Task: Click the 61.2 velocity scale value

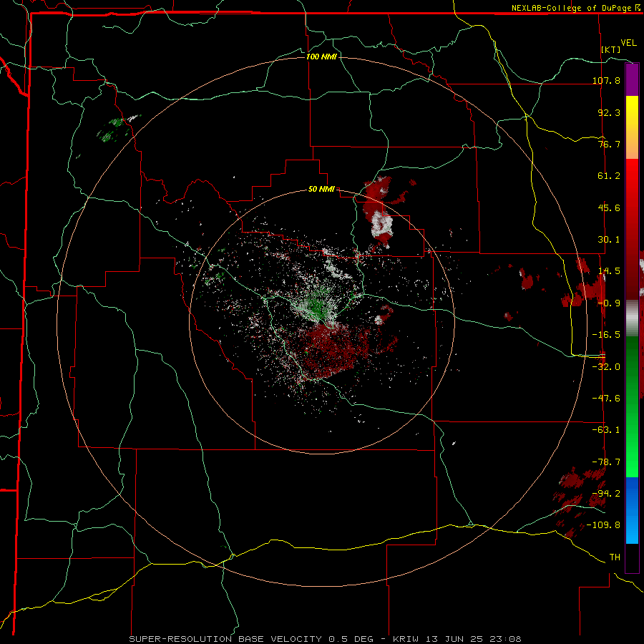Action: 609,176
